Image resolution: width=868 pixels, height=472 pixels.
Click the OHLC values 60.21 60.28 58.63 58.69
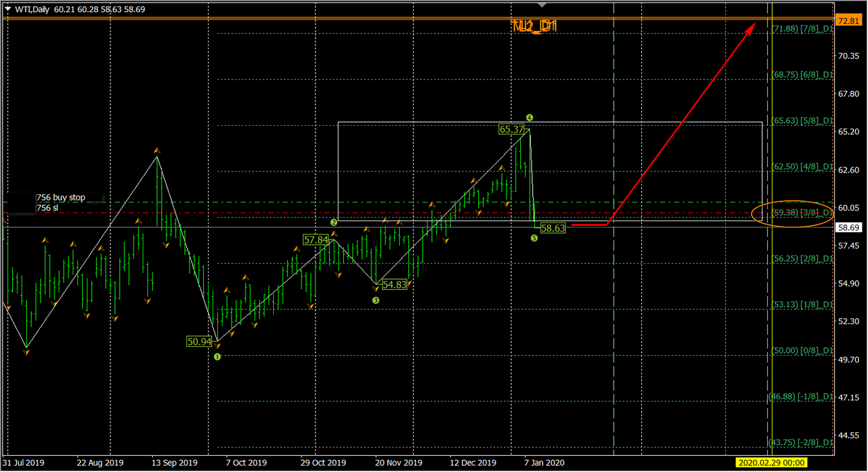tap(99, 10)
